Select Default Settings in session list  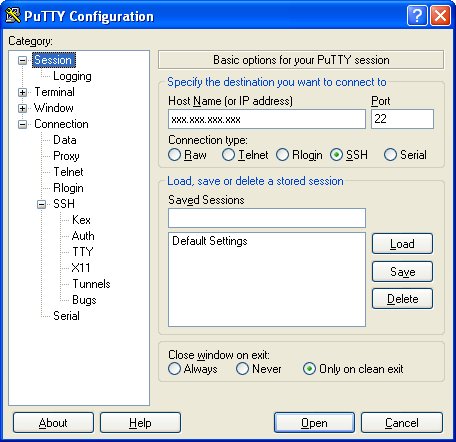(x=210, y=241)
